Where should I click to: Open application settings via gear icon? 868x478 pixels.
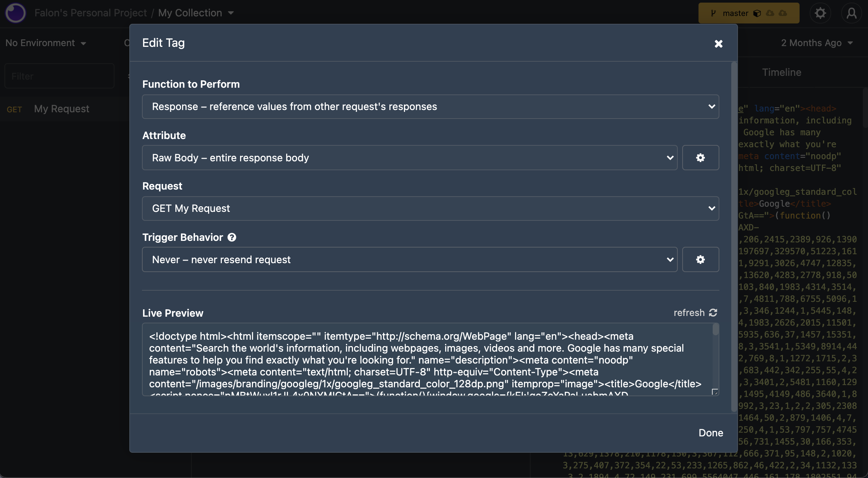coord(820,13)
